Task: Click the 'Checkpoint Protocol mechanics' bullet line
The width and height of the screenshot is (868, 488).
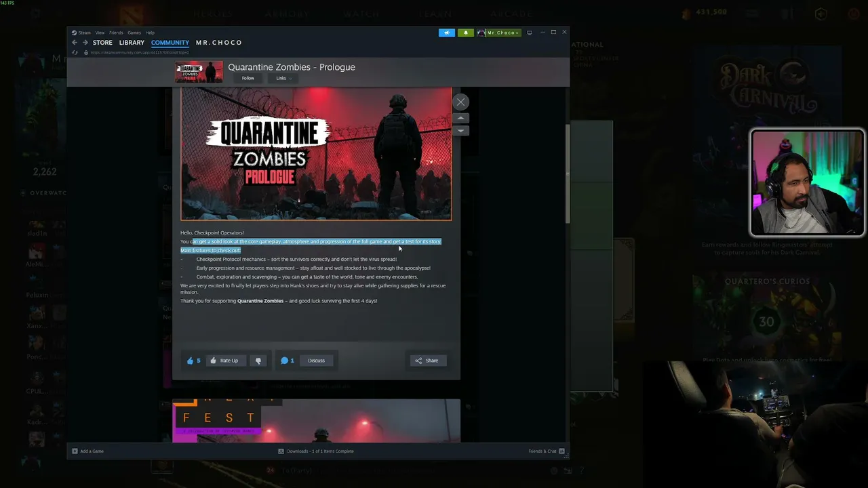Action: point(296,260)
